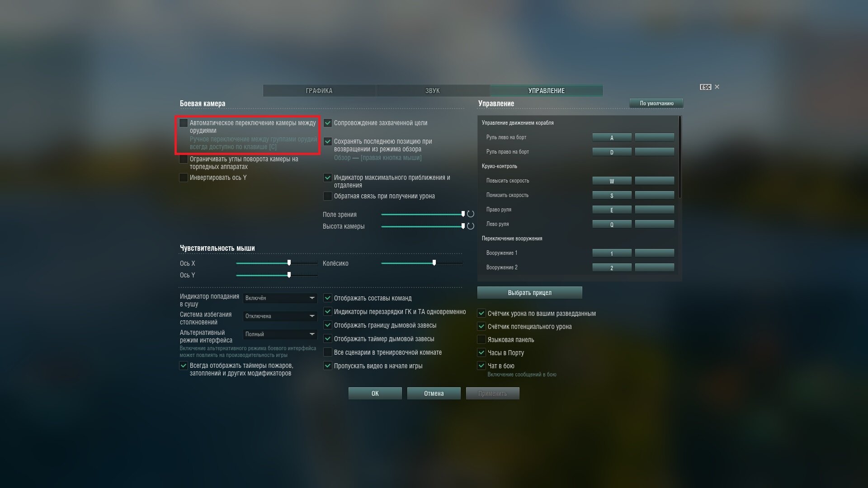Click the Отмена button
This screenshot has width=868, height=488.
tap(434, 394)
